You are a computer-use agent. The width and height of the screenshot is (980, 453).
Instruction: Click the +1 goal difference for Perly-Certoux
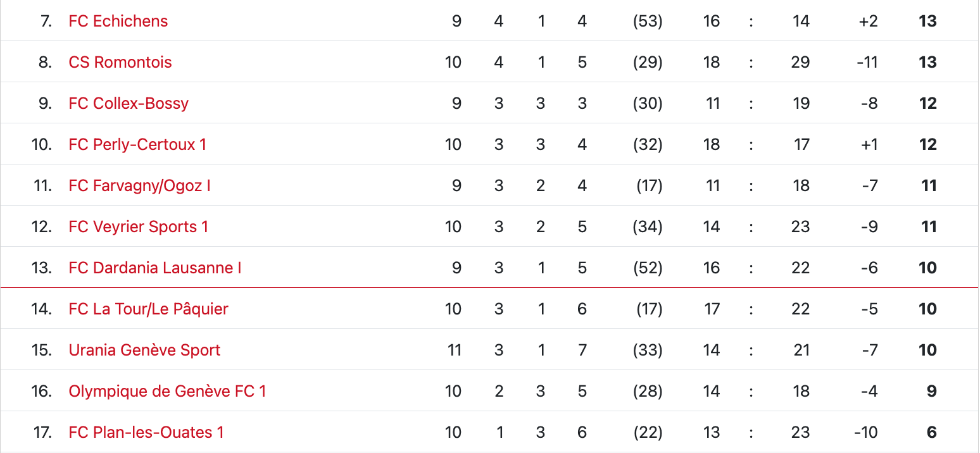point(869,144)
